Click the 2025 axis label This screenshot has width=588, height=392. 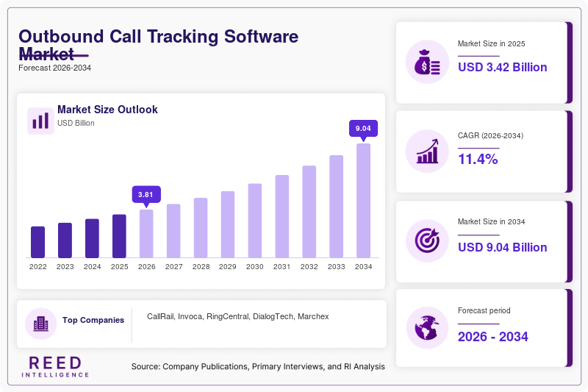[119, 267]
